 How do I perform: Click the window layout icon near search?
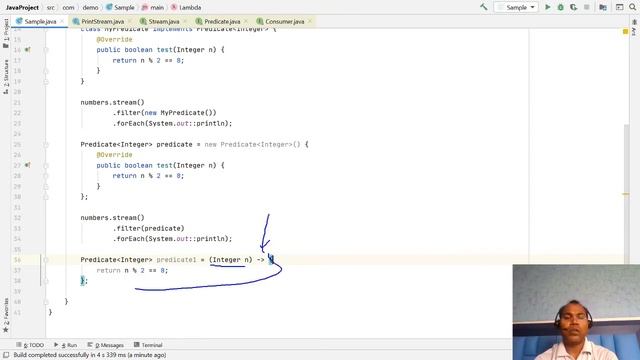619,7
